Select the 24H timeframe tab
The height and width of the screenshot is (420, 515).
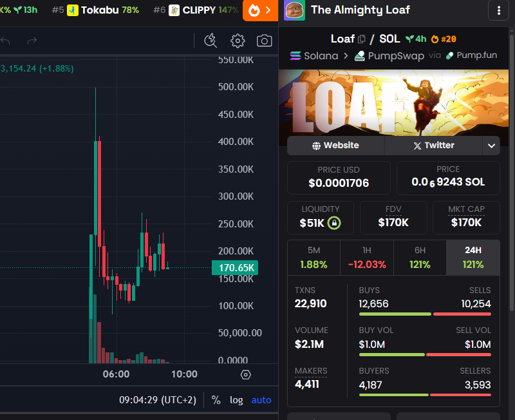point(473,258)
